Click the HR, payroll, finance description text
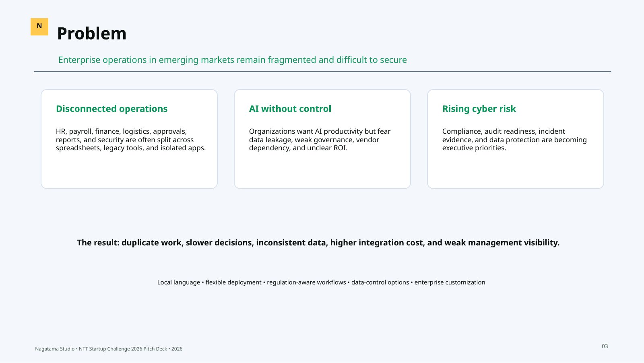The image size is (644, 363). coord(131,140)
